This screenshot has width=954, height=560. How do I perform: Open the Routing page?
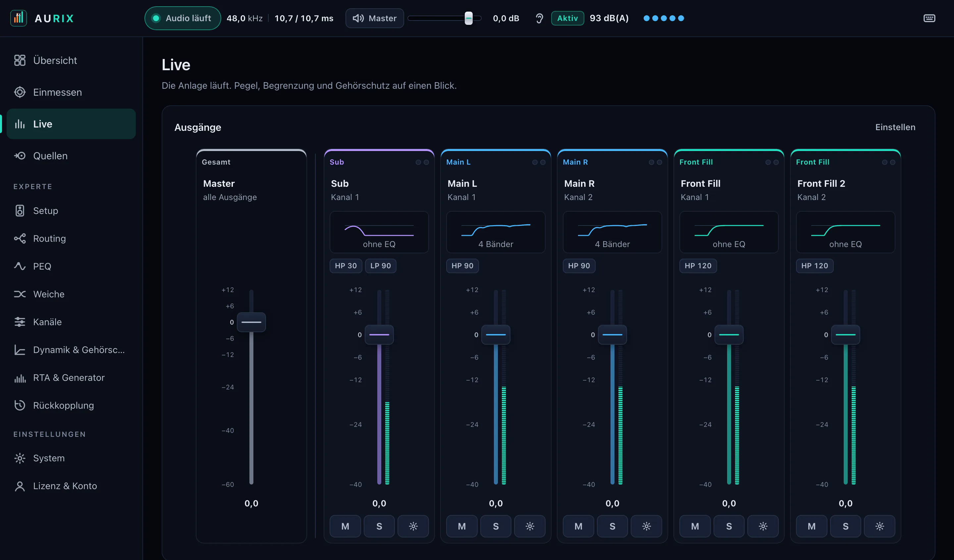(71, 238)
